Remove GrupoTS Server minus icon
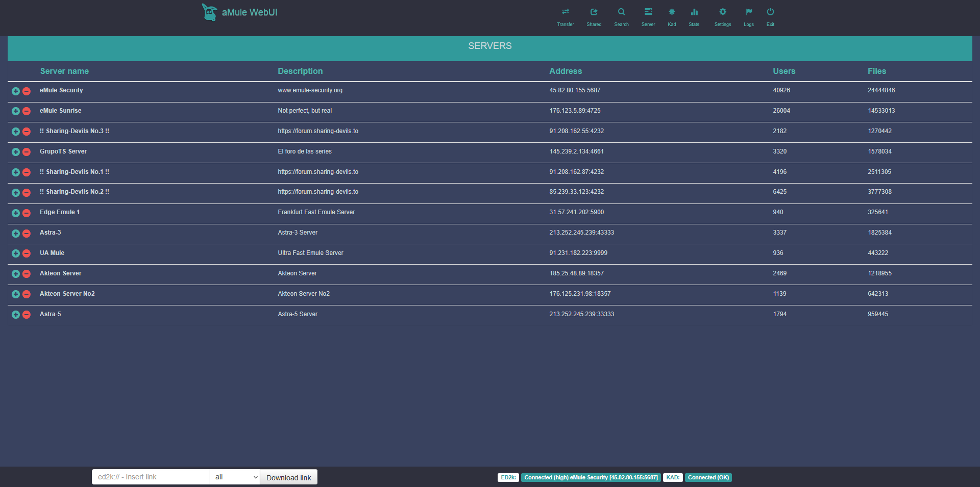Image resolution: width=980 pixels, height=487 pixels. pyautogui.click(x=27, y=152)
